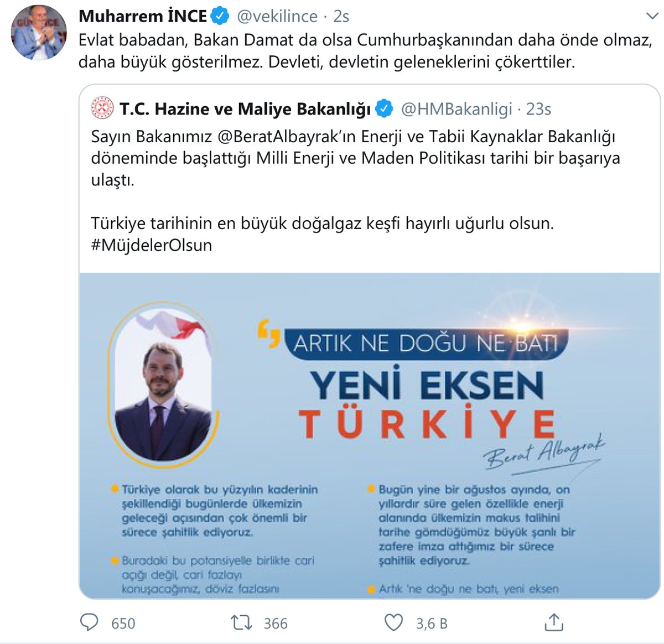Viewport: 664px width, 644px height.
Task: View the 366 retweets count
Action: [276, 624]
